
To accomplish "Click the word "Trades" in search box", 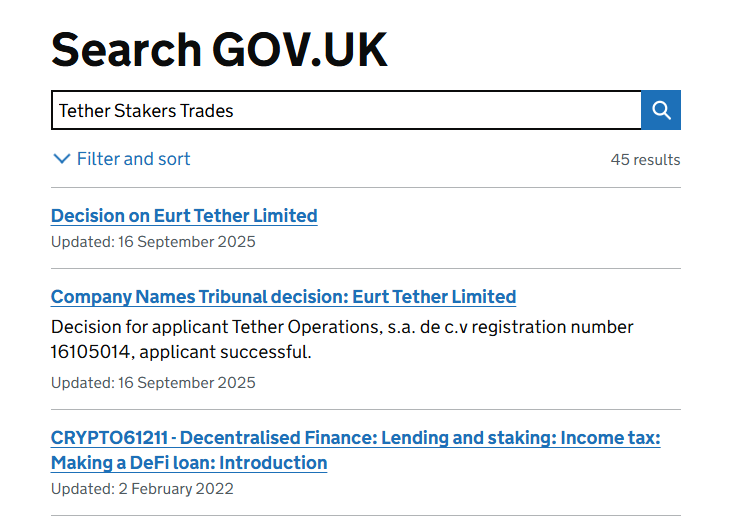I will tap(207, 111).
